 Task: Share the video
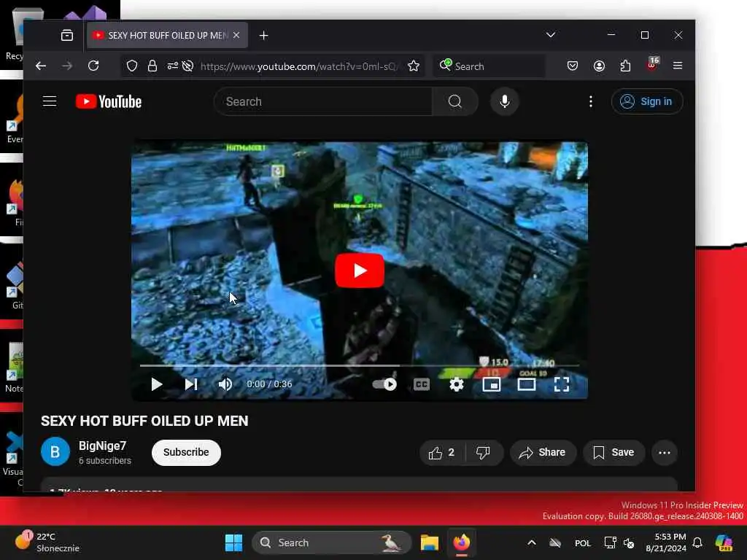(543, 452)
